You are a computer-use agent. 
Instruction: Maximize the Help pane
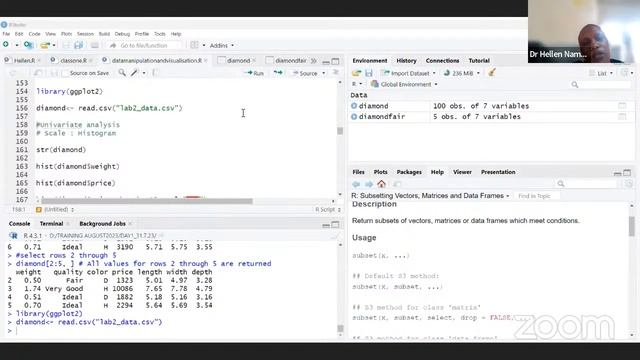627,173
